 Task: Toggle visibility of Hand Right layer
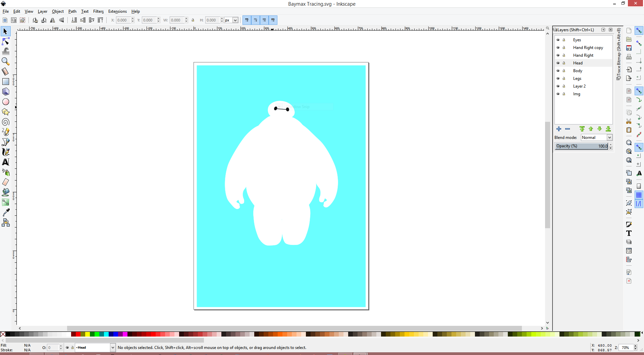558,55
